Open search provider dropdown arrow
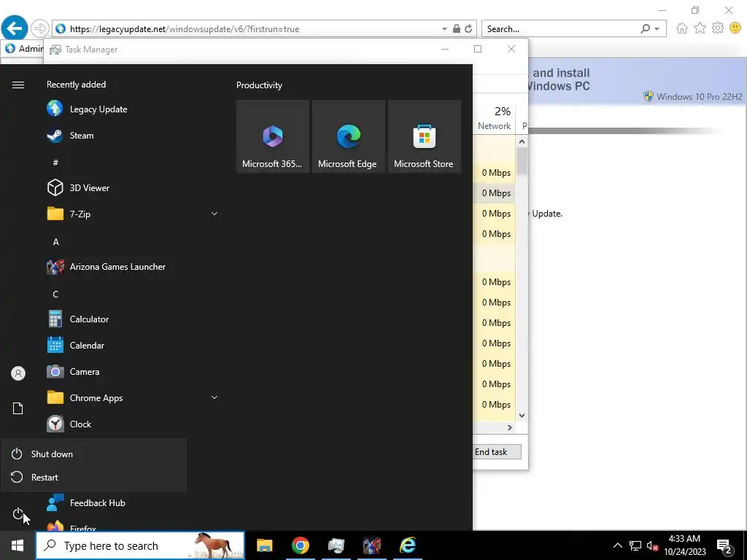This screenshot has width=747, height=560. tap(657, 29)
